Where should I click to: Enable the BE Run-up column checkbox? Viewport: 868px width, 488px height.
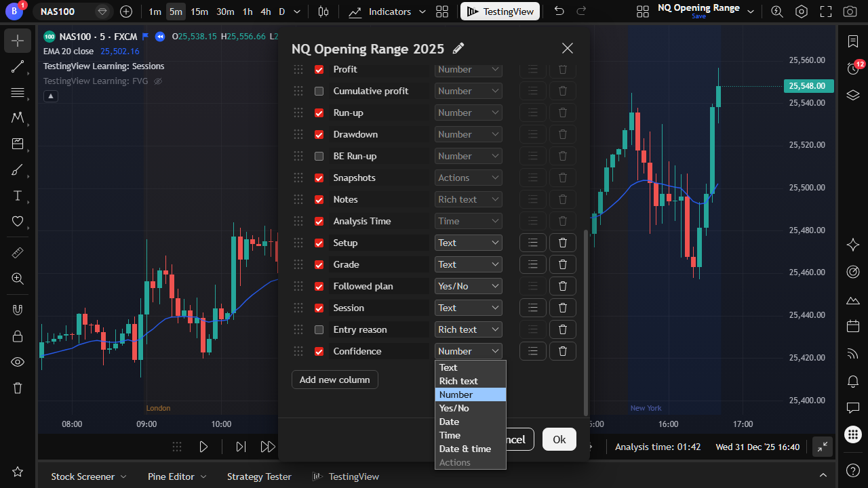pos(319,156)
